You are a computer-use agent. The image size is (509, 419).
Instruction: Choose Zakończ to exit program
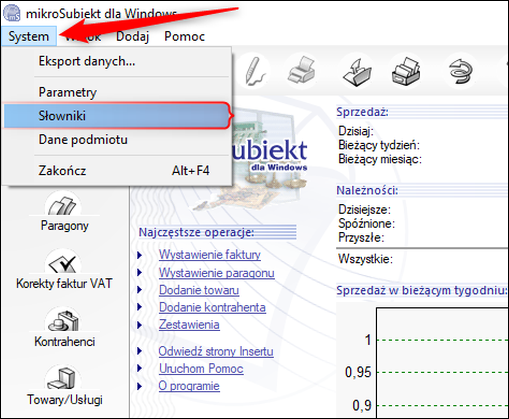[x=116, y=171]
